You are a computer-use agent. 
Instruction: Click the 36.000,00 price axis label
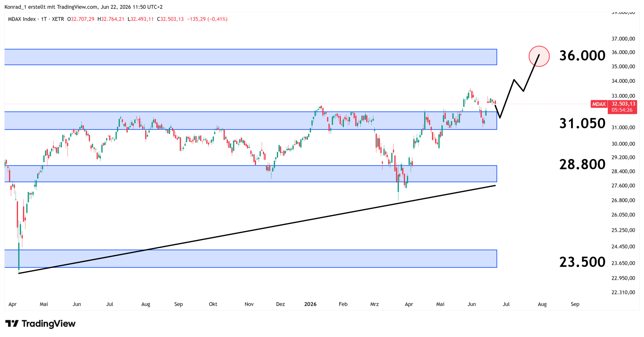(623, 52)
